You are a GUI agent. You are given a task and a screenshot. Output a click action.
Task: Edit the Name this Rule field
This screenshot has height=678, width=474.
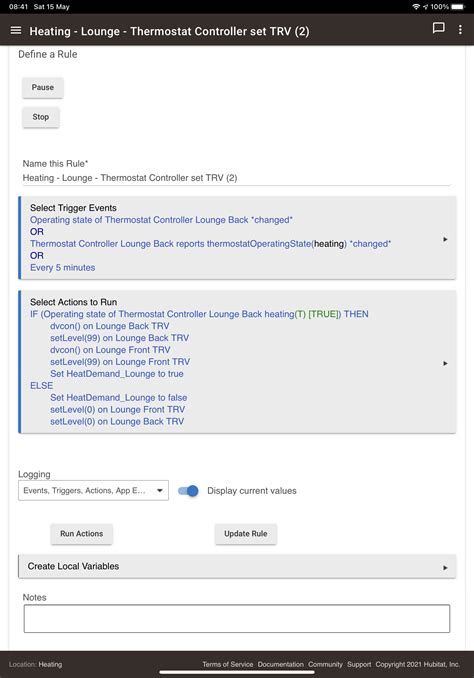tap(237, 178)
